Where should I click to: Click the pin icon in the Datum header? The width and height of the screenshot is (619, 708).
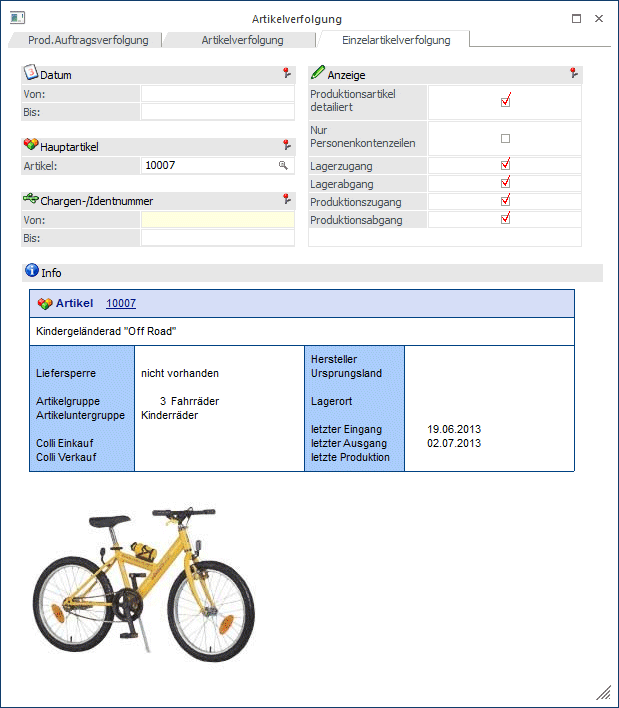click(x=287, y=73)
